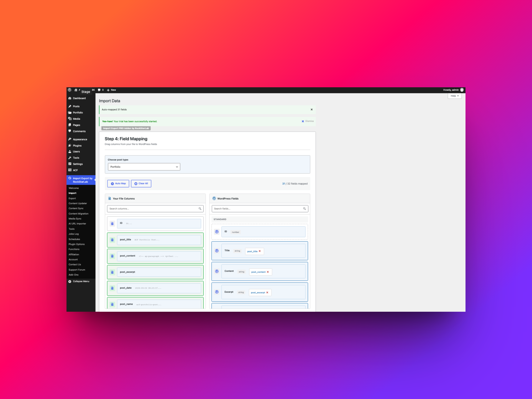Open Schedules submenu item

[x=74, y=239]
